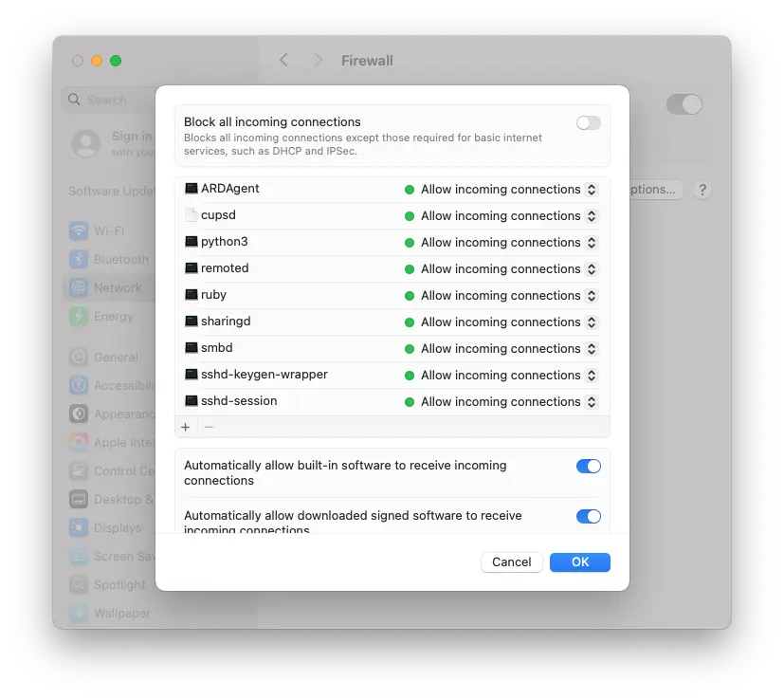This screenshot has width=784, height=699.
Task: Enable Block all incoming connections
Action: (587, 122)
